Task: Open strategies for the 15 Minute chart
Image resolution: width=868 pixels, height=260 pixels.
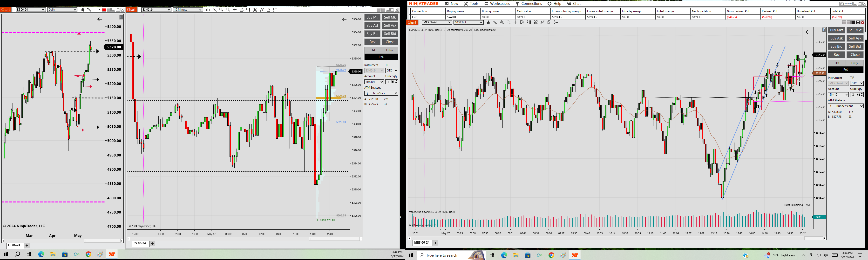Action: [262, 10]
